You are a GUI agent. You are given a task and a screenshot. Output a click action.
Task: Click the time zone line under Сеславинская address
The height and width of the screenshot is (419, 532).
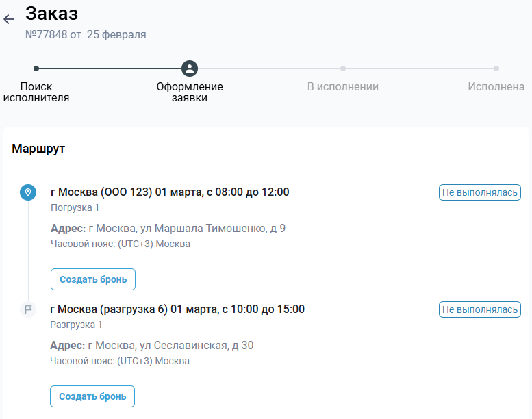click(120, 361)
